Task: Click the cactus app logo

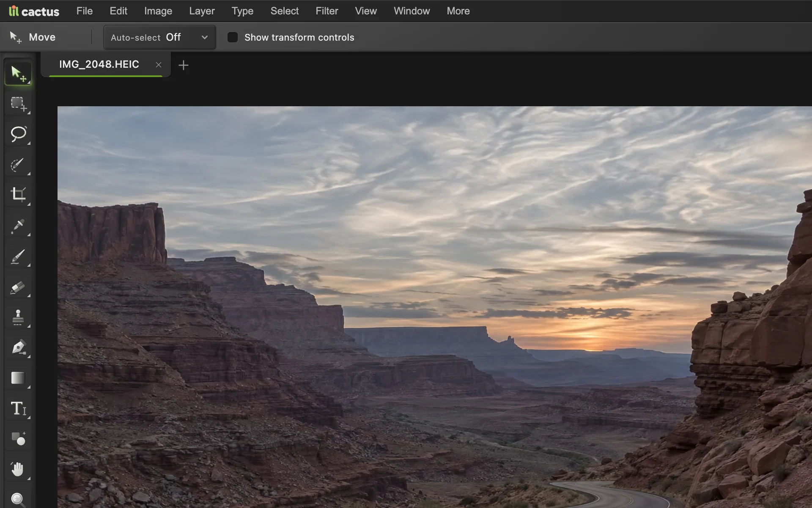Action: click(34, 11)
